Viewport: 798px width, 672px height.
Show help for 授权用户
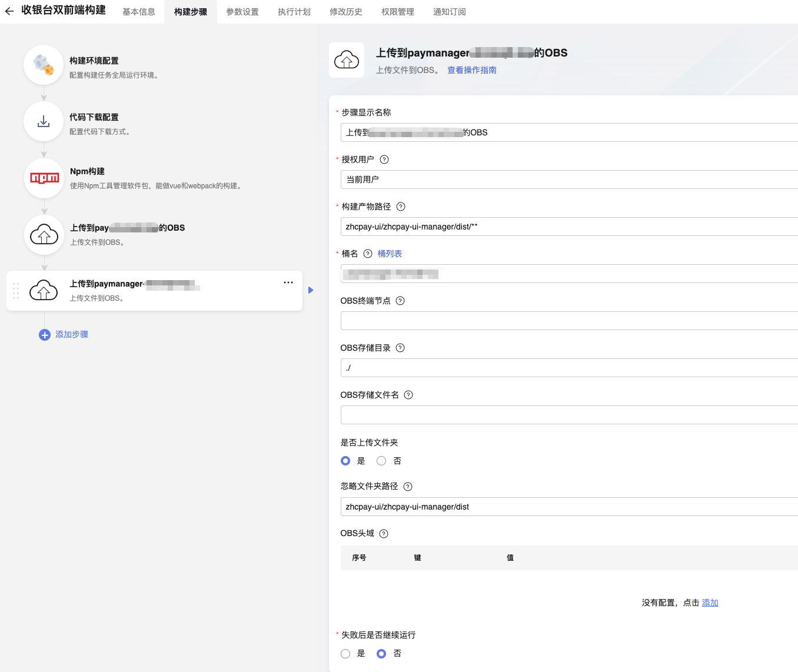(x=384, y=159)
